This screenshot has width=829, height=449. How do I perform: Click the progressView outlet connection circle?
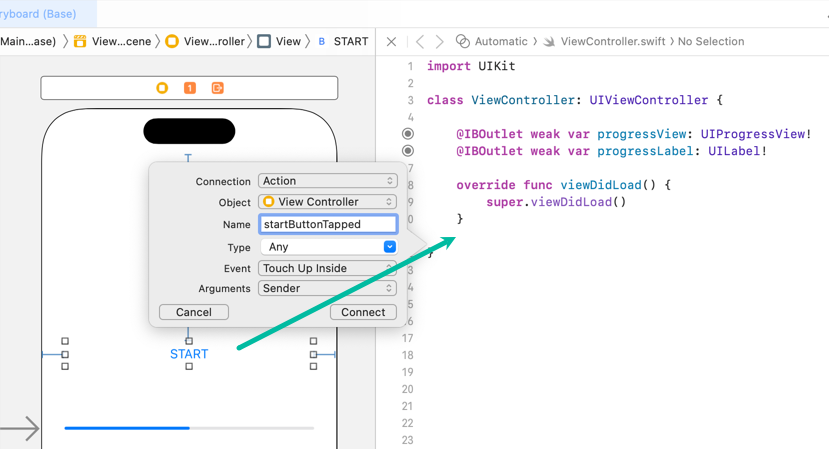[408, 134]
